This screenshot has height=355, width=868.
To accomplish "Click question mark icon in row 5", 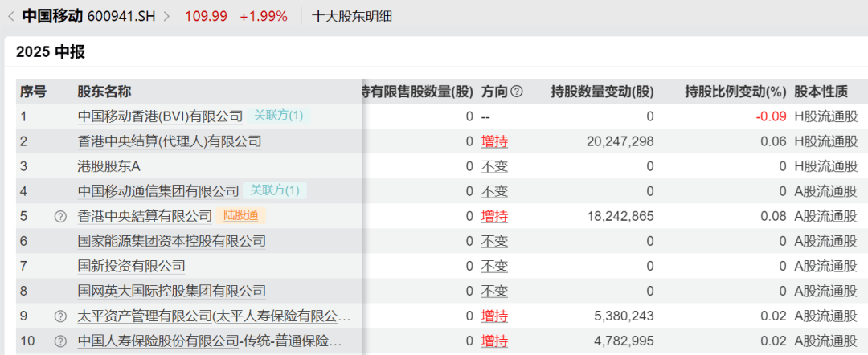I will (59, 216).
